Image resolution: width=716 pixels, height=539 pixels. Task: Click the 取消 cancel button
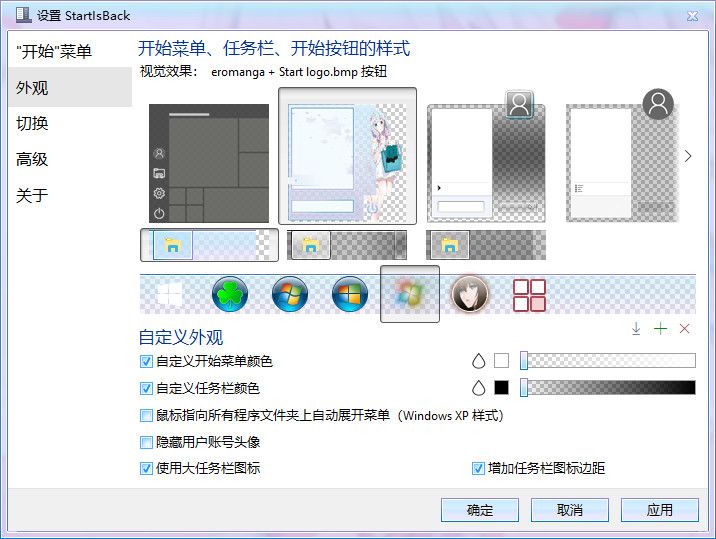tap(570, 510)
